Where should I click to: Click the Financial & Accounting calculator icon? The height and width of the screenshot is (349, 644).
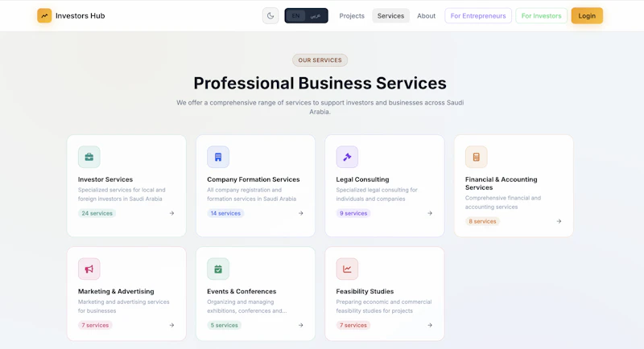[x=476, y=157]
